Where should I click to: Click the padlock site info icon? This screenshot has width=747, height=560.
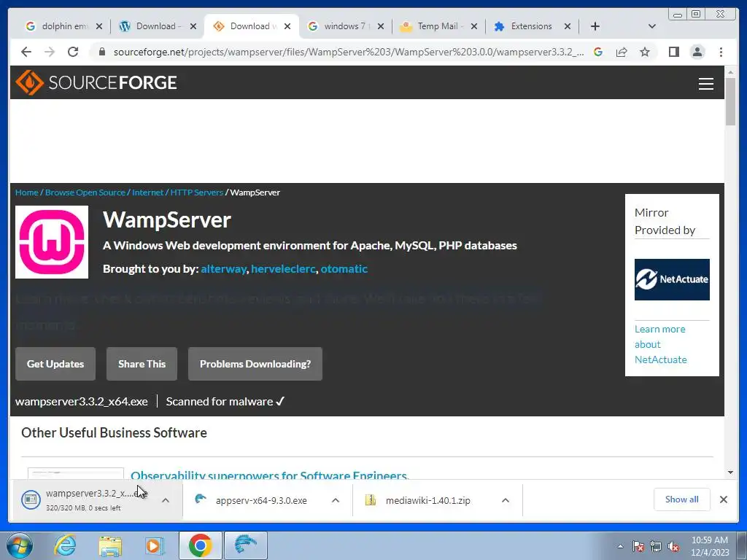(101, 52)
